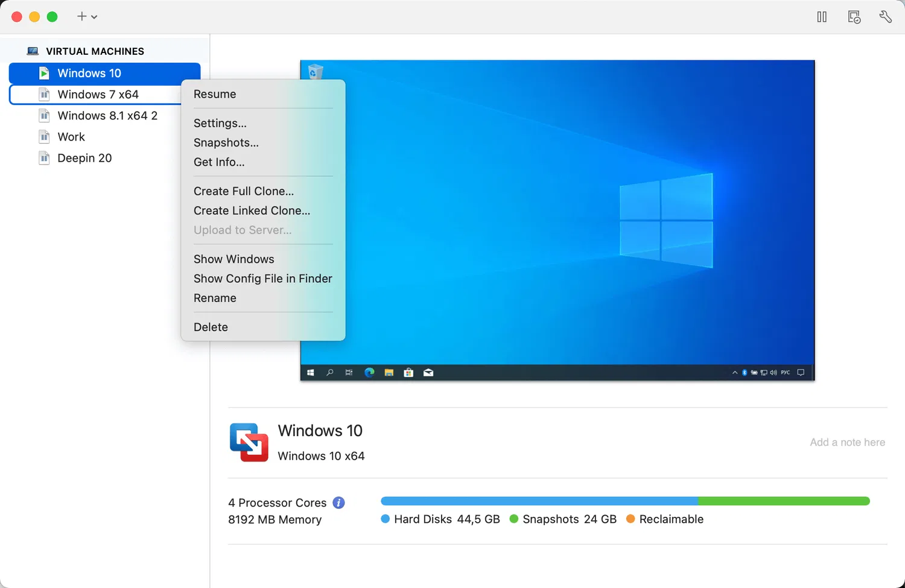Click the green Snapshots bar segment

[x=784, y=501]
